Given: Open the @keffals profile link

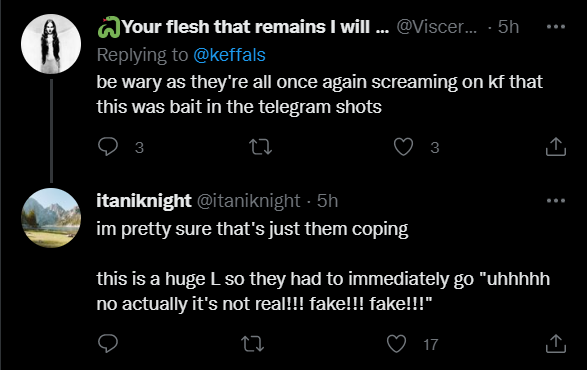Looking at the screenshot, I should (x=229, y=55).
